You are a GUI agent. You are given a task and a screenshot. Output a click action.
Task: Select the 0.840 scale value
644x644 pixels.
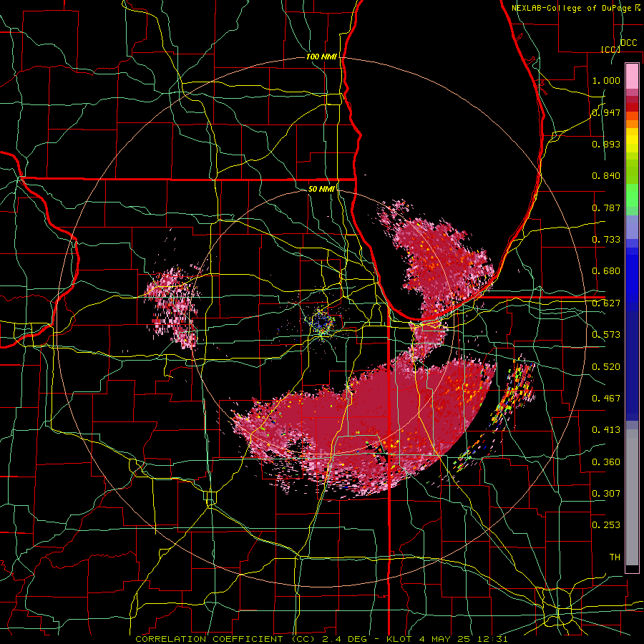(606, 176)
